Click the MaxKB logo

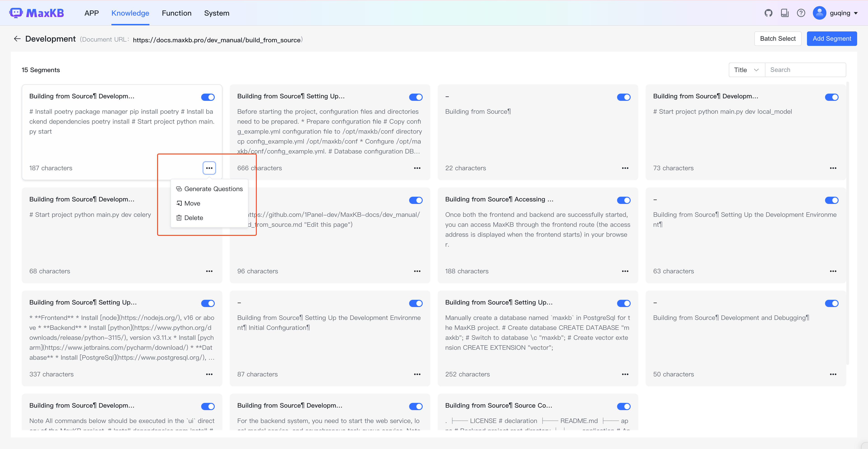36,13
